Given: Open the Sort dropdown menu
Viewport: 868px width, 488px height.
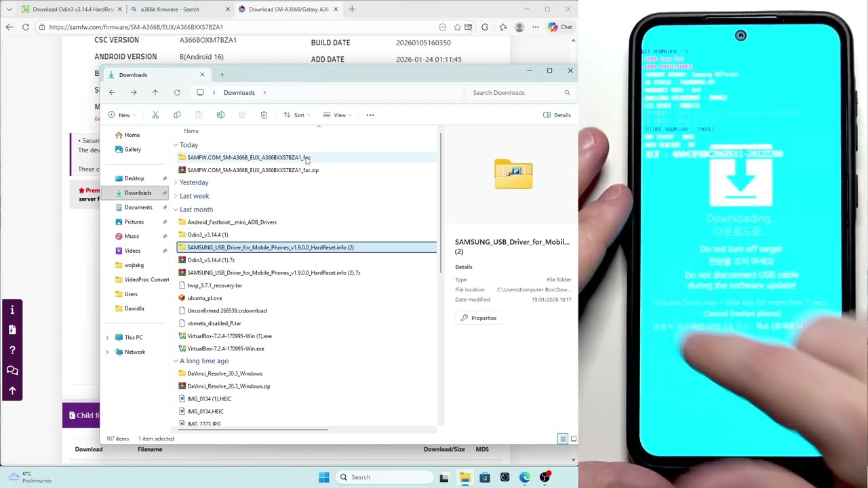Looking at the screenshot, I should 298,115.
